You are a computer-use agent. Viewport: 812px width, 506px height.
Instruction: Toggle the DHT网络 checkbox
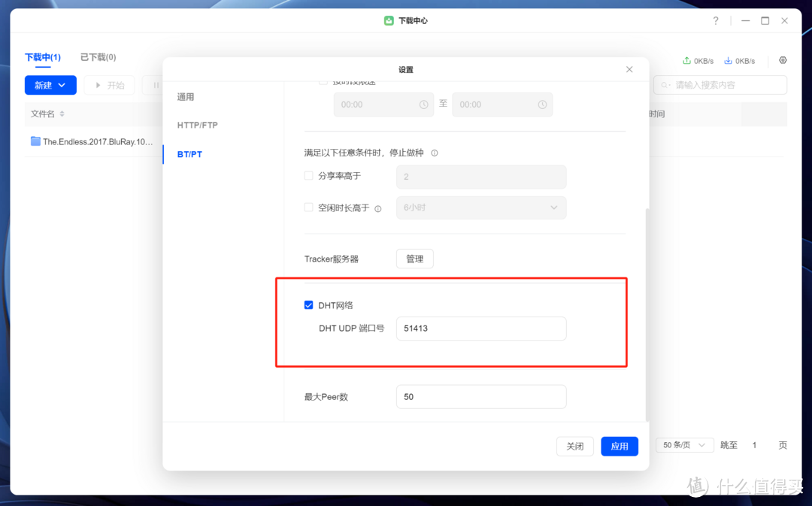[308, 305]
